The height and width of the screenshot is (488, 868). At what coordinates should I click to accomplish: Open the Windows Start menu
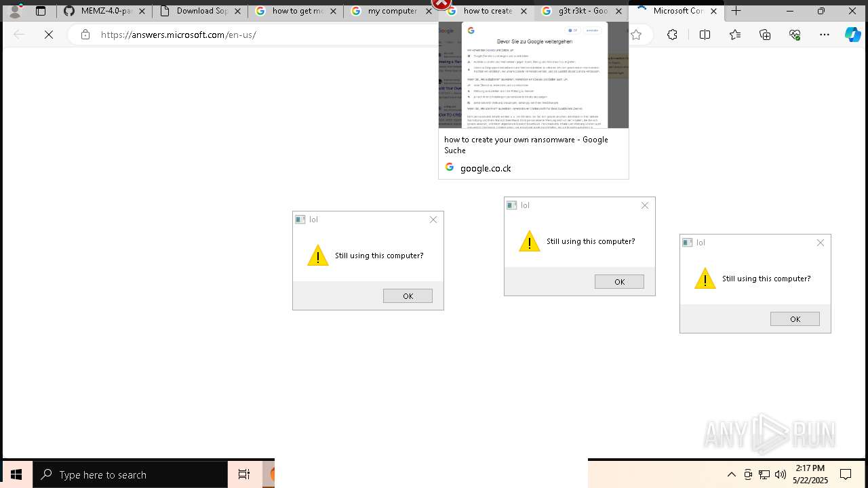(x=16, y=474)
